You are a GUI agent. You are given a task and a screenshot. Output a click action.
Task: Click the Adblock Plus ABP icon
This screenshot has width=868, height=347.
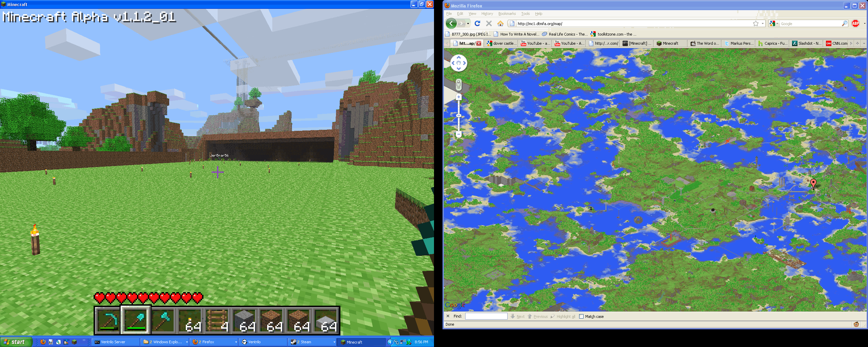(x=855, y=23)
